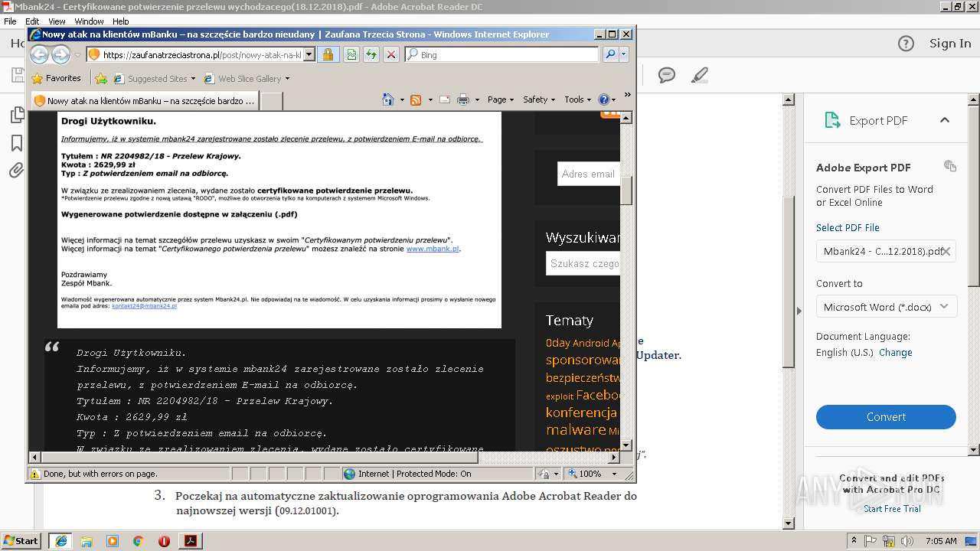
Task: Open the Acrobat Edit menu
Action: [x=32, y=21]
